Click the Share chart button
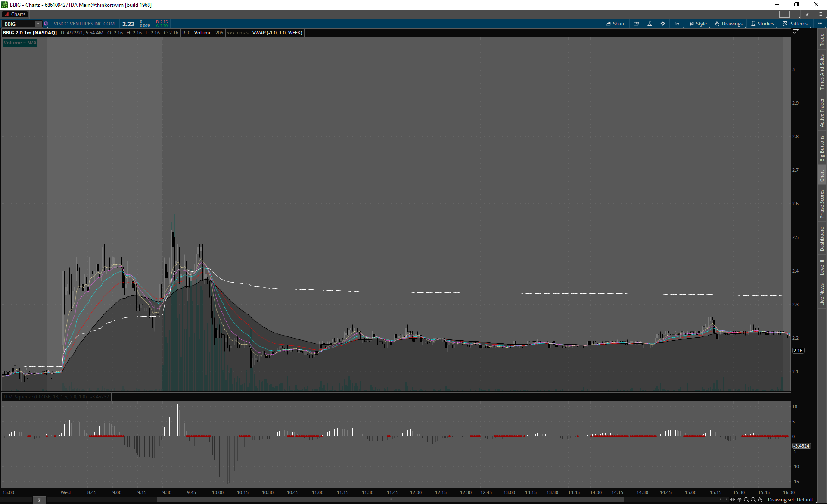Image resolution: width=827 pixels, height=504 pixels. point(616,24)
